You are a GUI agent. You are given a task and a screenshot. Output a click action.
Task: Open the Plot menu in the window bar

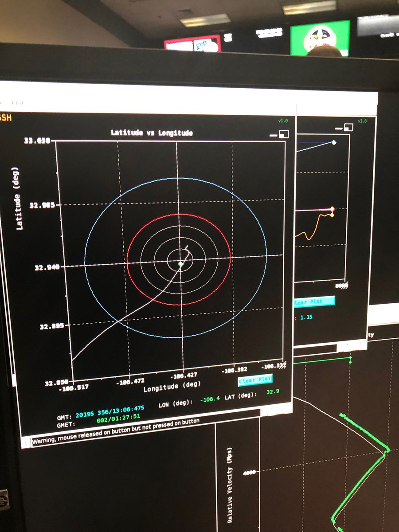tap(17, 103)
